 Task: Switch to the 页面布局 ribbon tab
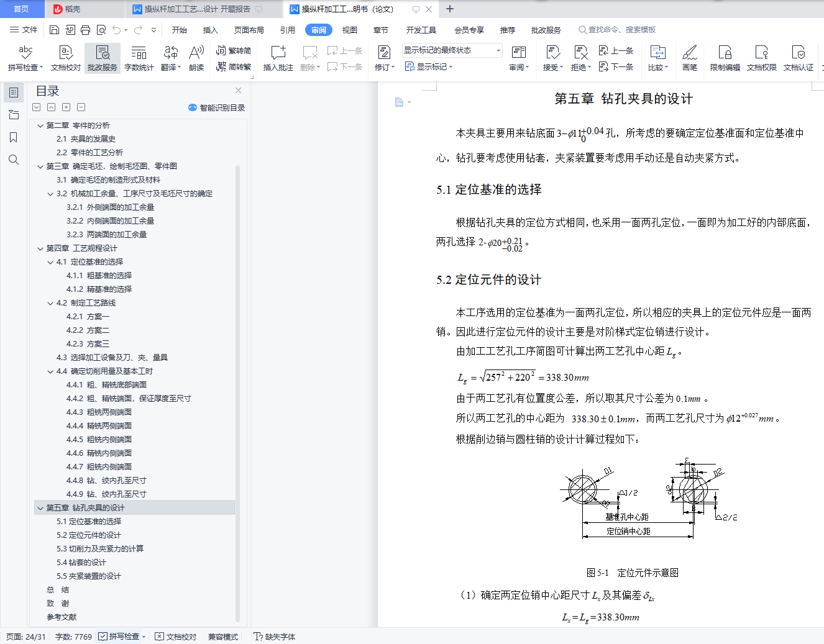point(249,30)
